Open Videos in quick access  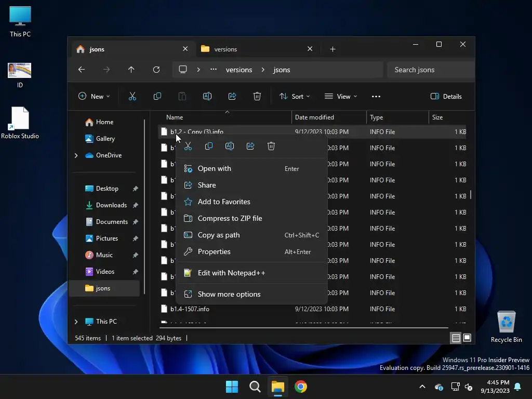click(105, 272)
